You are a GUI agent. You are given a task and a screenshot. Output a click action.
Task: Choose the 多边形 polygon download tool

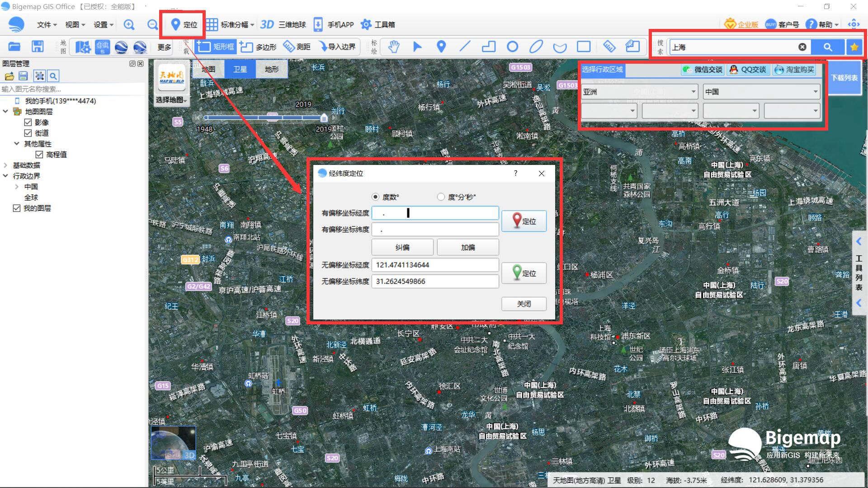(258, 47)
